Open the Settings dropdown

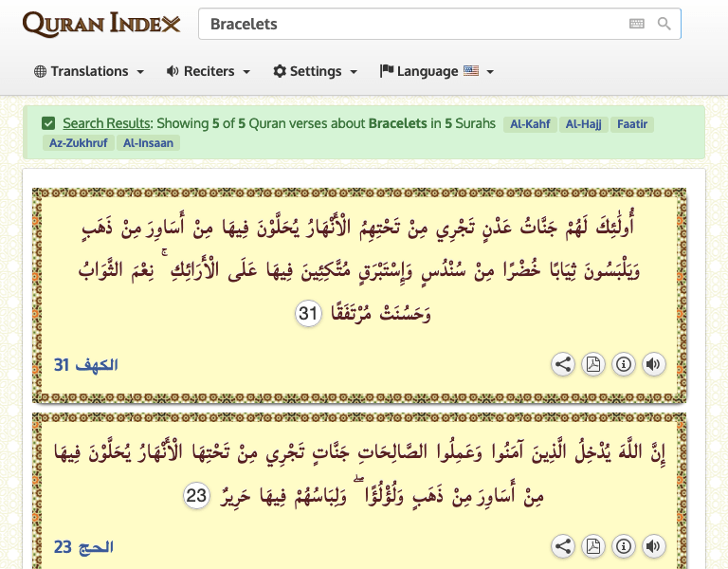pos(315,71)
